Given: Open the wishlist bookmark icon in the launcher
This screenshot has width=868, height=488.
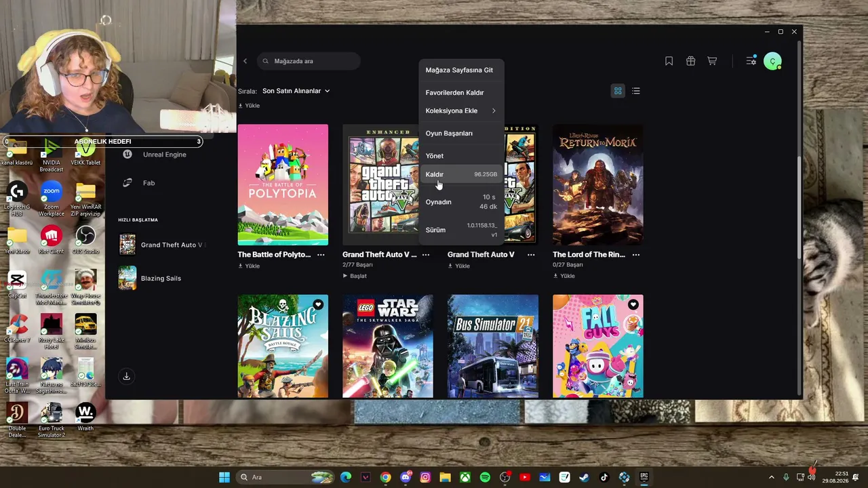Looking at the screenshot, I should click(x=669, y=61).
